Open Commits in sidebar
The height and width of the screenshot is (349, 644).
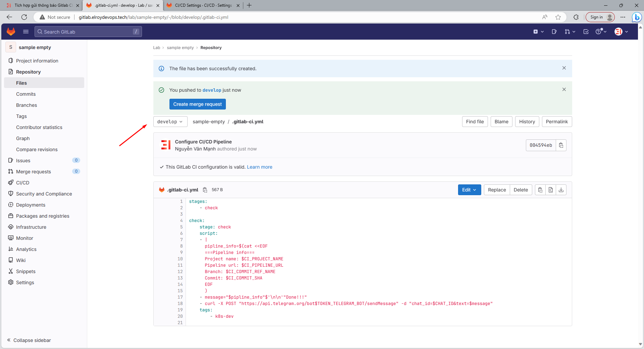[x=44, y=94]
